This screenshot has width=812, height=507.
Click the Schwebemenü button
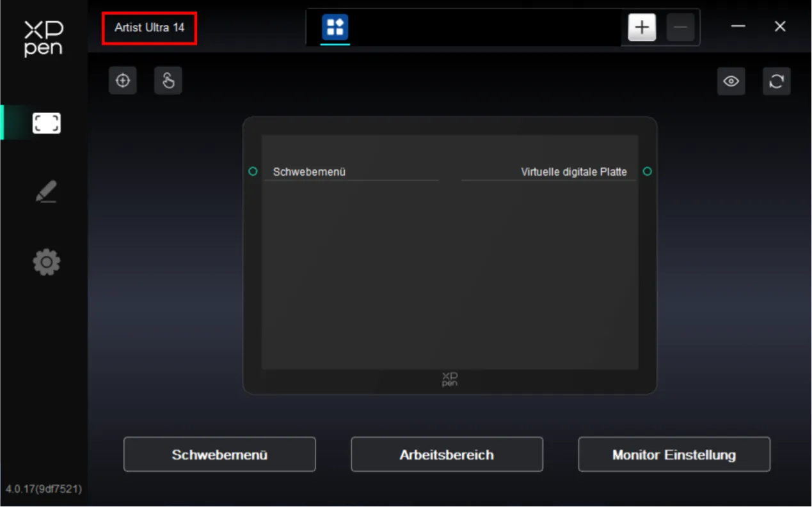(x=219, y=455)
